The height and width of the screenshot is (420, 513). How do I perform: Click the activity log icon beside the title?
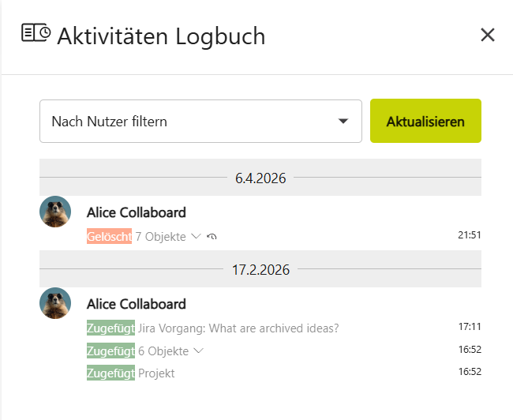(36, 33)
